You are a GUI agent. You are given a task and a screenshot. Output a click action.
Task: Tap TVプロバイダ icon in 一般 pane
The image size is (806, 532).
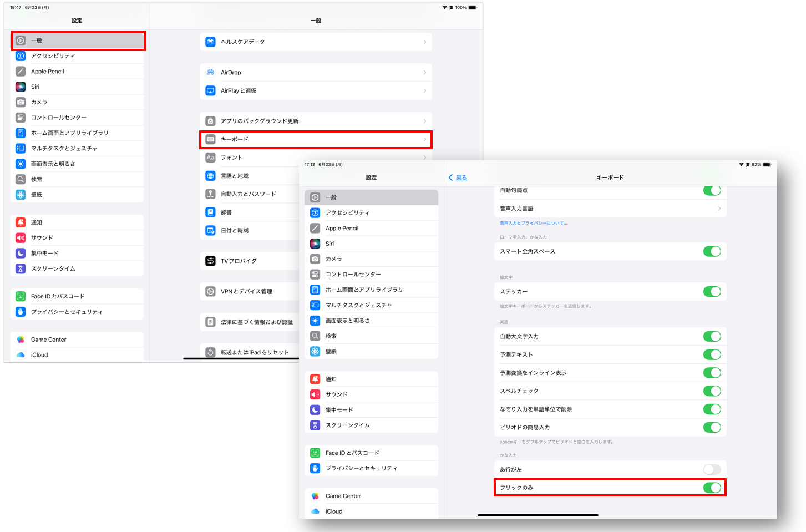[210, 261]
